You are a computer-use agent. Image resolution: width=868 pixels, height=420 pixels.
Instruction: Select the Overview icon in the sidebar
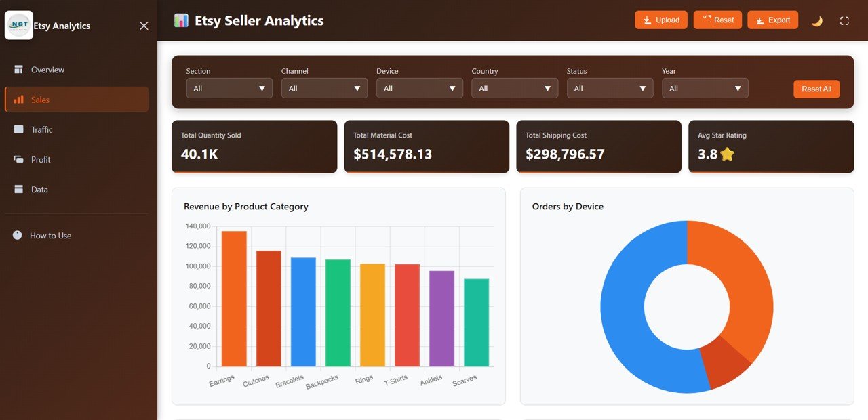coord(17,69)
